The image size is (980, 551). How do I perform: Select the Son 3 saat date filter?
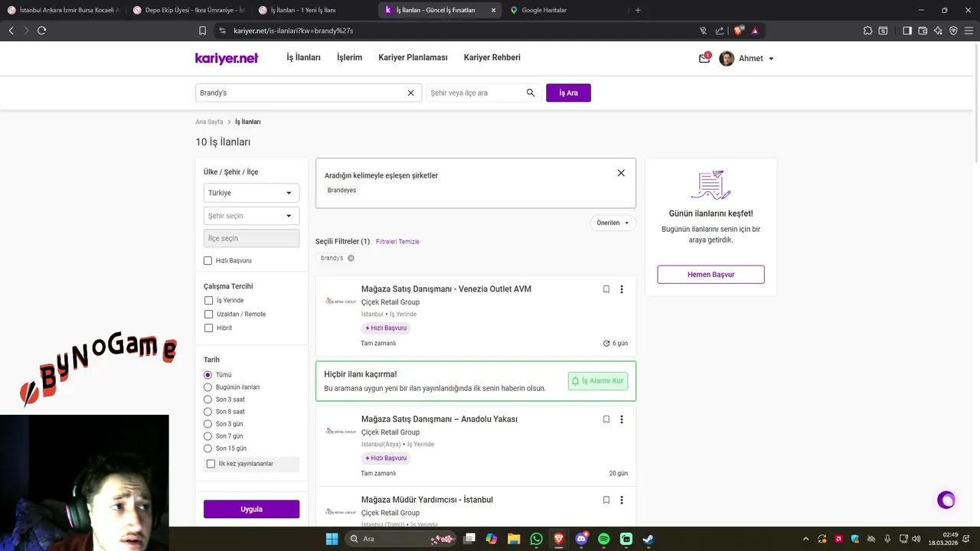[x=207, y=399]
